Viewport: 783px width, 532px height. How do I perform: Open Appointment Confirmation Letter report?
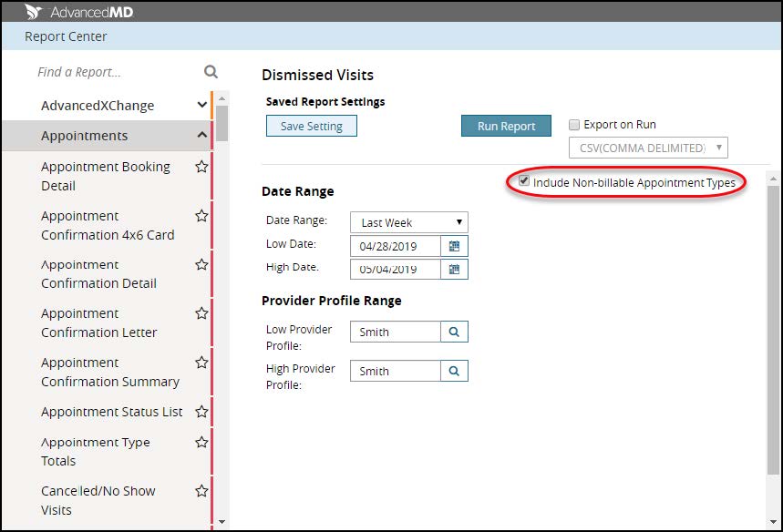98,322
